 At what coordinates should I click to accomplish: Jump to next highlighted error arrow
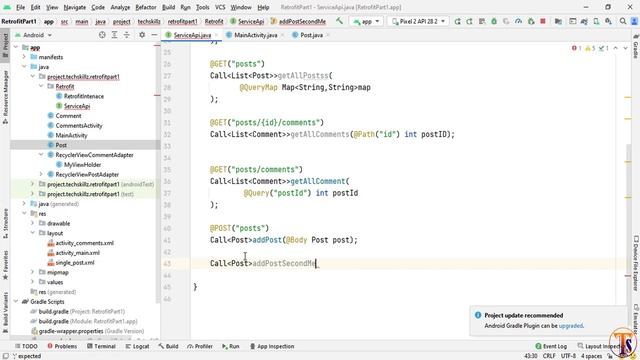click(625, 48)
